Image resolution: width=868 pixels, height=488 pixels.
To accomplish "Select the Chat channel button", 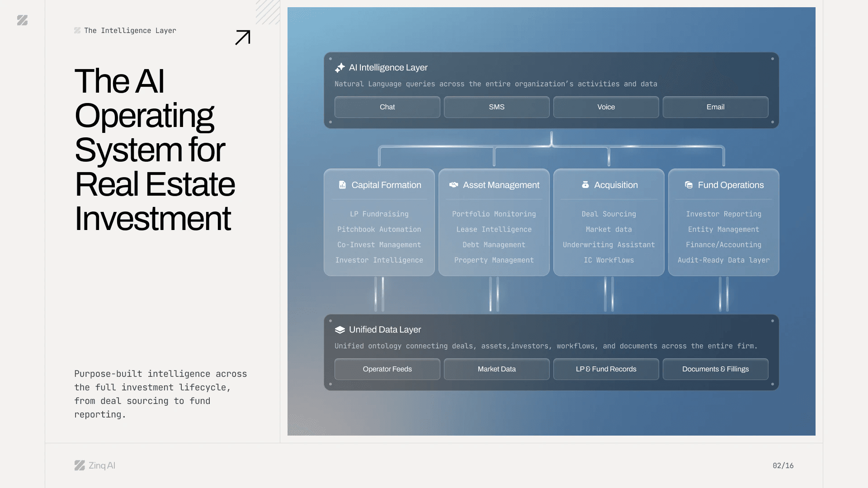I will [x=387, y=107].
